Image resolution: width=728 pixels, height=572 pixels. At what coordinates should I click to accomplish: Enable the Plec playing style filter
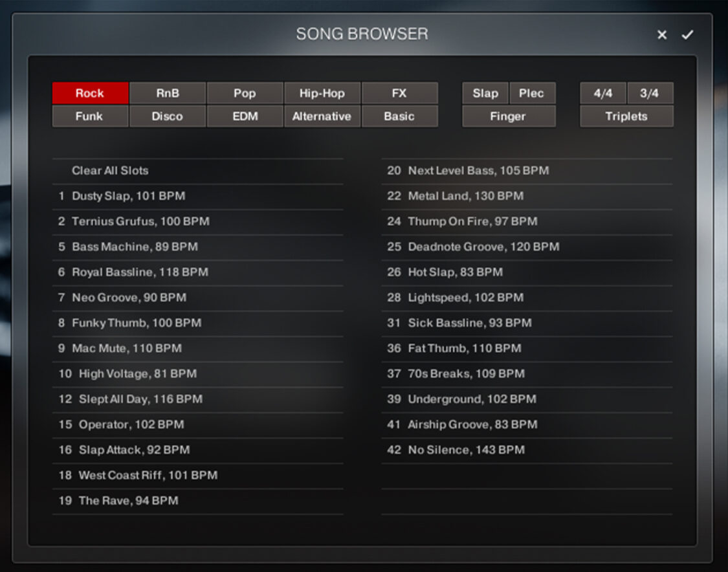click(533, 93)
